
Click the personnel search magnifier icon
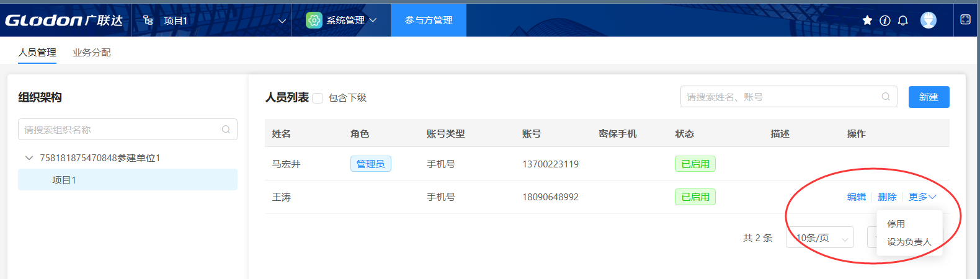(886, 97)
